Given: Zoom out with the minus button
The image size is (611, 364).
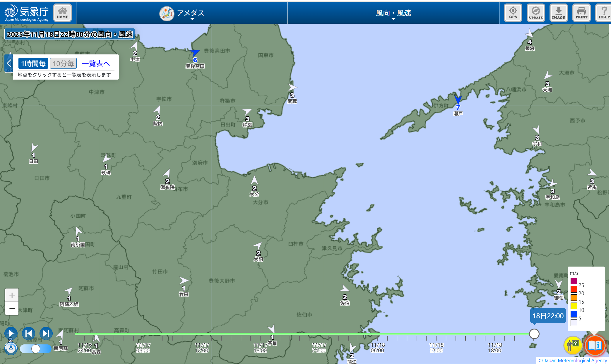Looking at the screenshot, I should point(12,308).
